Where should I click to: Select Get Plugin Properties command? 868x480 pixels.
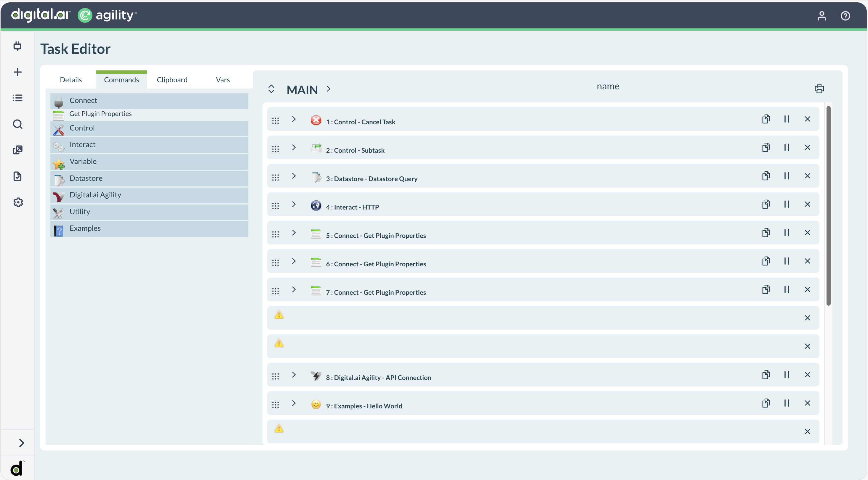100,114
